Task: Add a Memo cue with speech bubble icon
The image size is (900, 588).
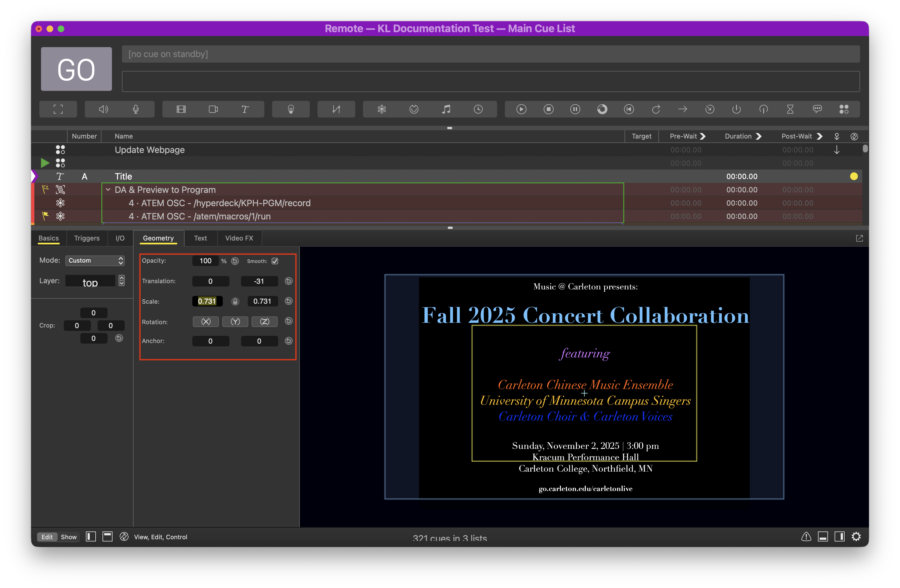Action: [817, 109]
